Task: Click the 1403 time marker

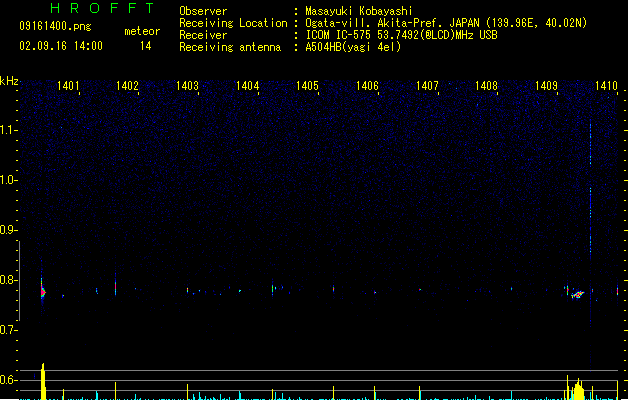Action: coord(187,86)
